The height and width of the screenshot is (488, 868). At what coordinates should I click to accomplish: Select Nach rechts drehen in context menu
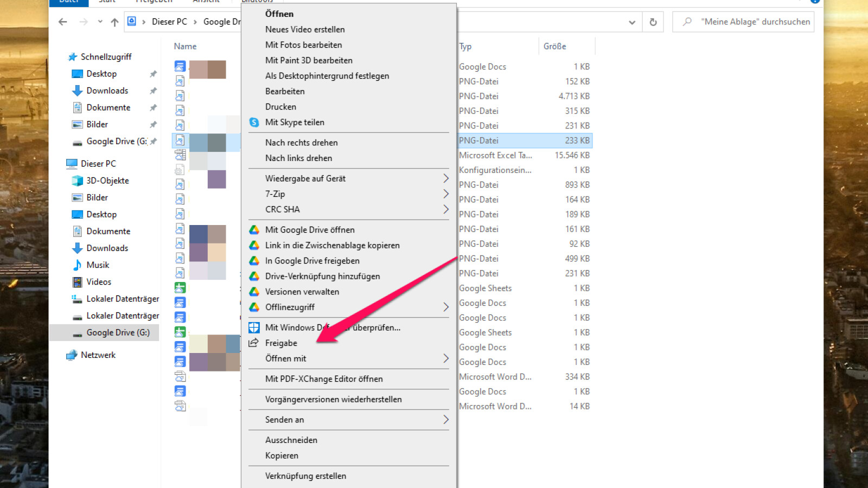tap(301, 143)
